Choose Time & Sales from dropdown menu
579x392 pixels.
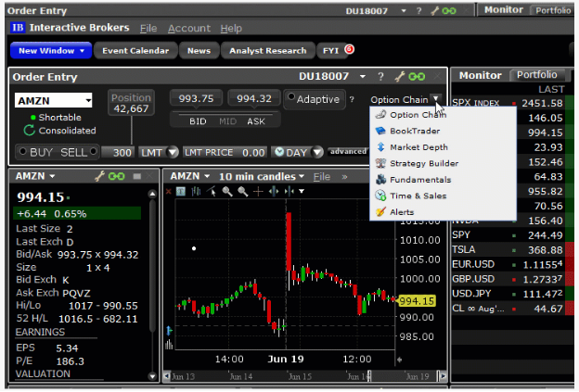[x=444, y=196]
